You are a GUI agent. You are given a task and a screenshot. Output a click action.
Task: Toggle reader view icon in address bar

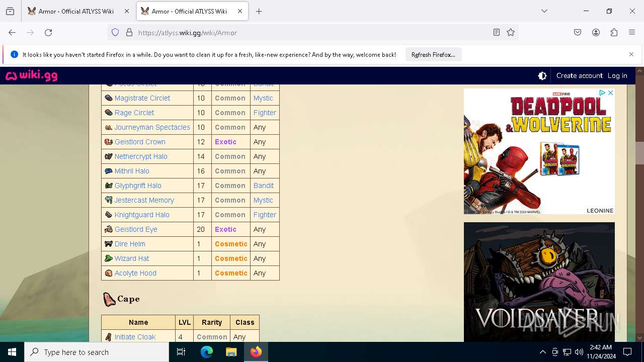tap(497, 33)
